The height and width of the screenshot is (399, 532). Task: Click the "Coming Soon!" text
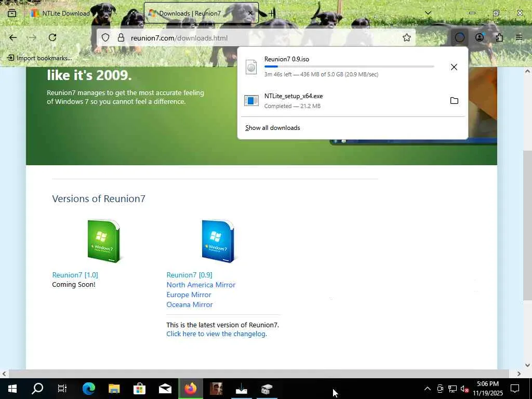[74, 284]
